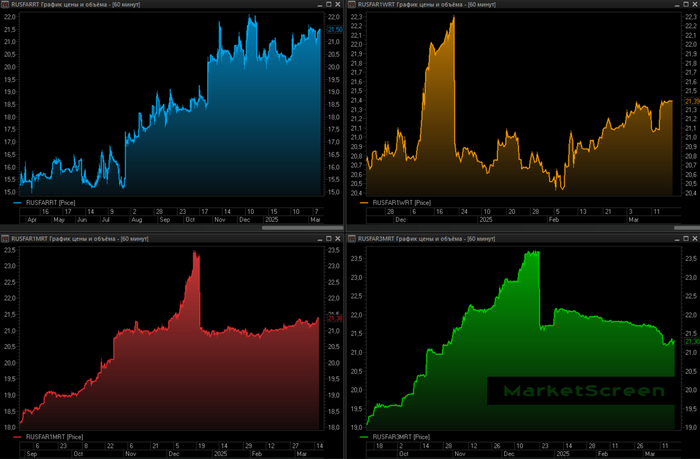Click the horizontal scrollbar under the RUSFAR1WRT chart
The width and height of the screenshot is (700, 459).
point(680,228)
